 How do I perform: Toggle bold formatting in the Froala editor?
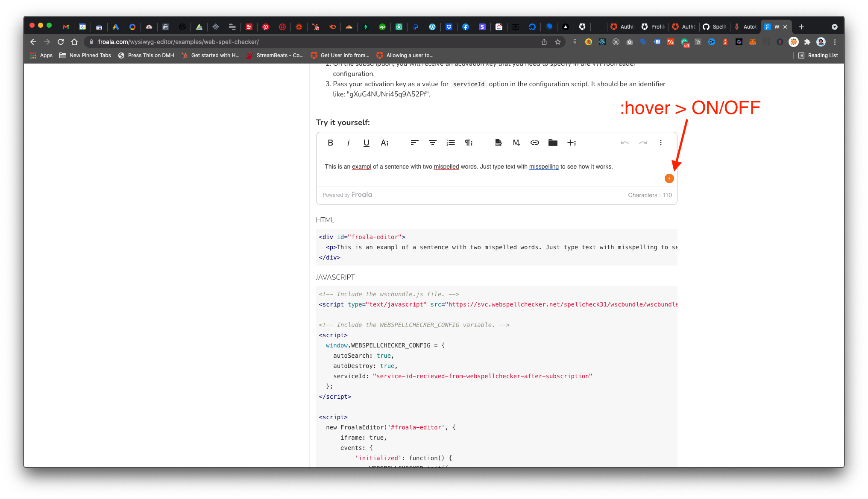pos(330,143)
